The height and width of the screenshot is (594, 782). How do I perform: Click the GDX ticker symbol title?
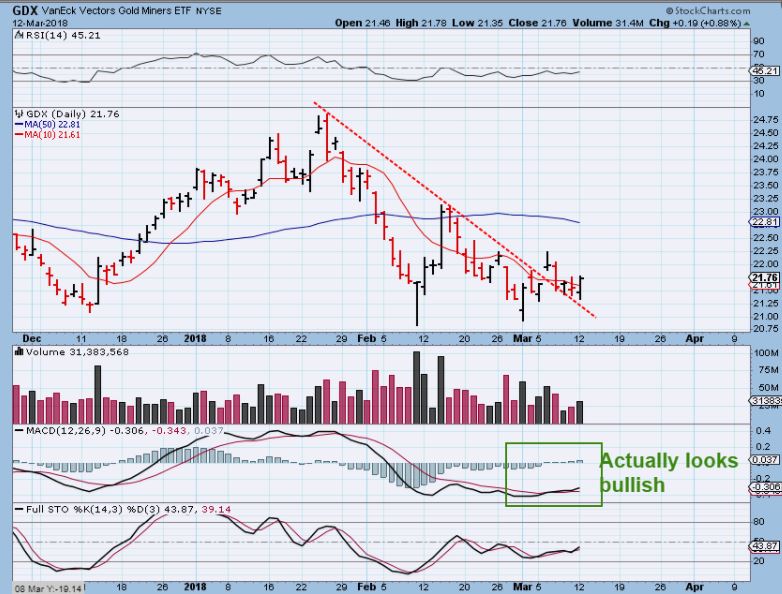(x=25, y=10)
